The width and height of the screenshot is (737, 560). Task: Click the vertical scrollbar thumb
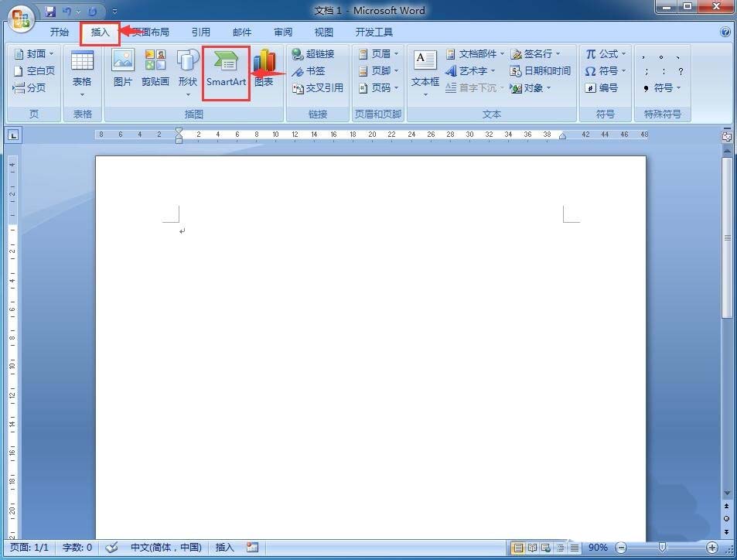(727, 238)
